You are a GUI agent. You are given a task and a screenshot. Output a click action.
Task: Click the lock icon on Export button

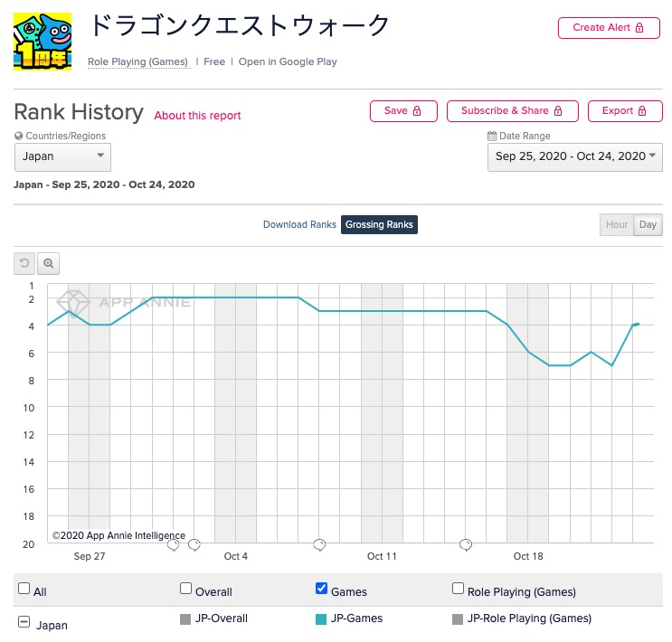pos(642,111)
